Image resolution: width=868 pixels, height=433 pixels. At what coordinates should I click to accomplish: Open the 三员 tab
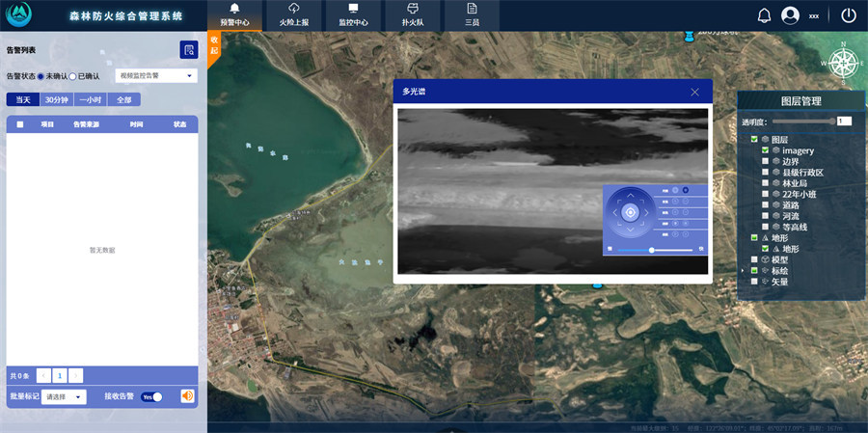pos(472,15)
